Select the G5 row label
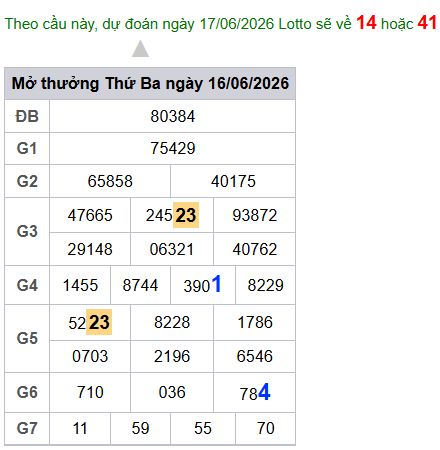This screenshot has height=450, width=440. point(27,338)
